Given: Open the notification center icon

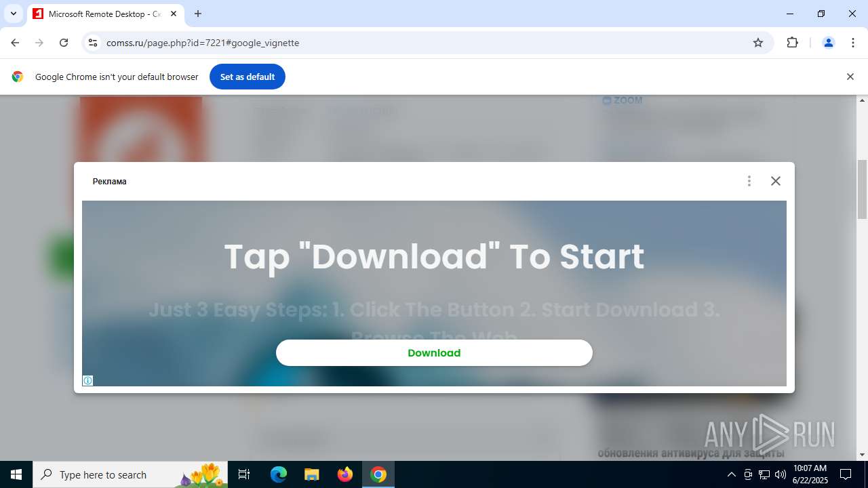Looking at the screenshot, I should (x=846, y=474).
